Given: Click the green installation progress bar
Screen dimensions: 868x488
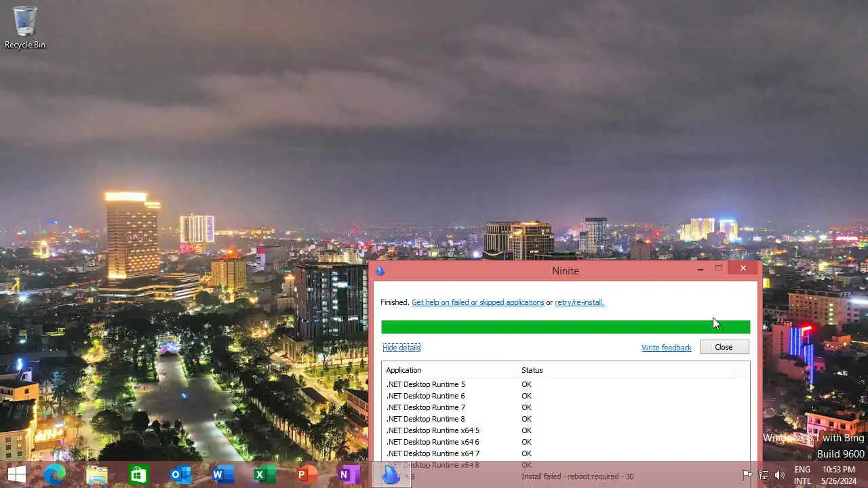Looking at the screenshot, I should click(566, 327).
